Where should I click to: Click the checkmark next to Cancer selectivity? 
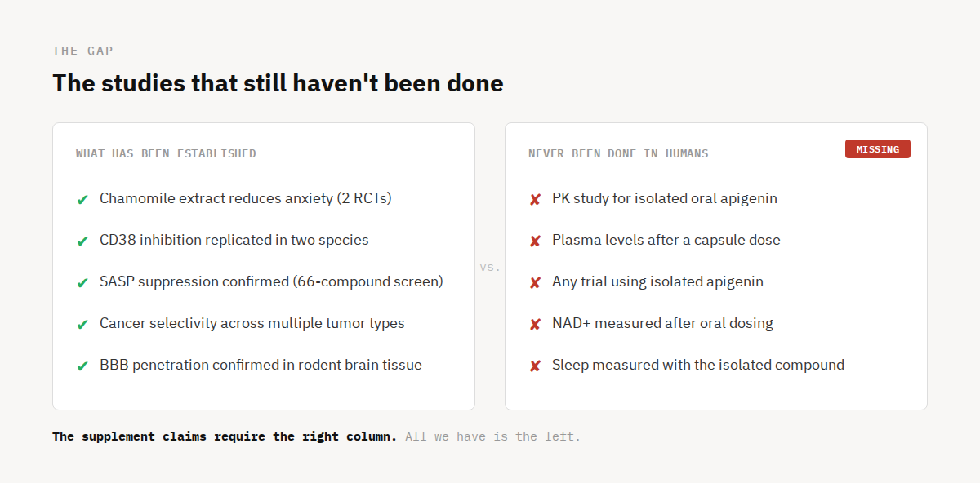tap(82, 324)
